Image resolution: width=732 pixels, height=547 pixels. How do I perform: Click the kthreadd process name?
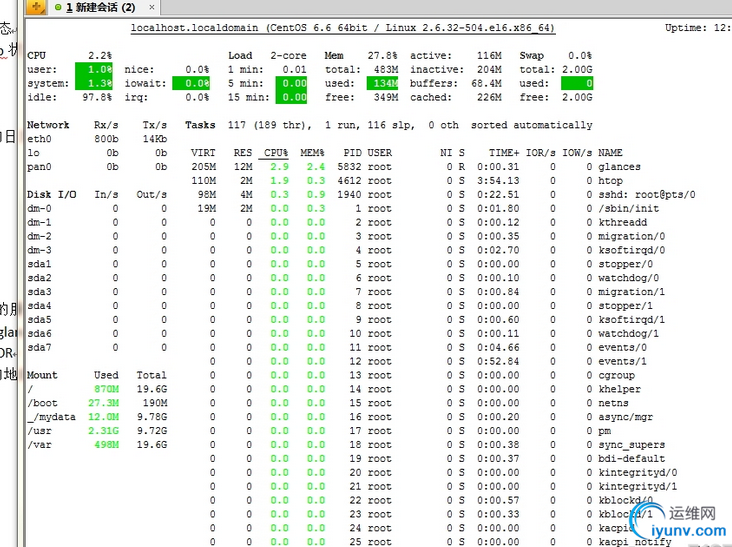pos(623,223)
